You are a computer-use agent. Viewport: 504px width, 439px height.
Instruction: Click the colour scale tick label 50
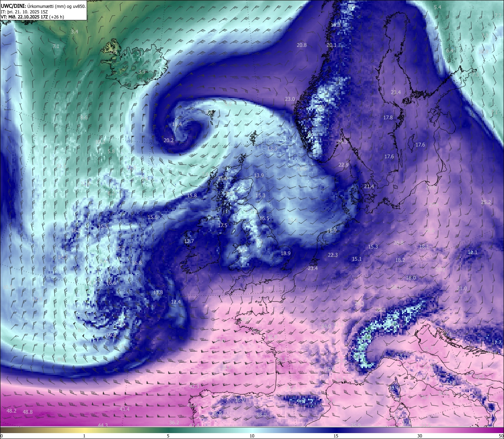pyautogui.click(x=500, y=436)
